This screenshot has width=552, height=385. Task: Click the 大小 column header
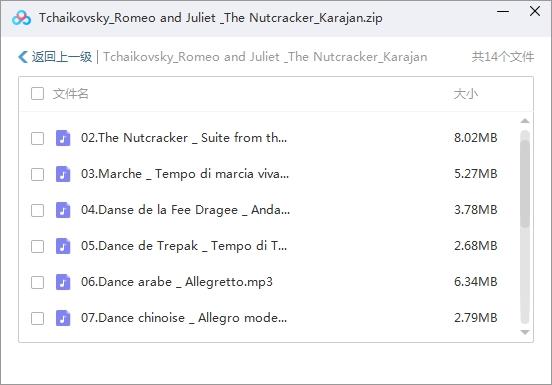(x=466, y=94)
